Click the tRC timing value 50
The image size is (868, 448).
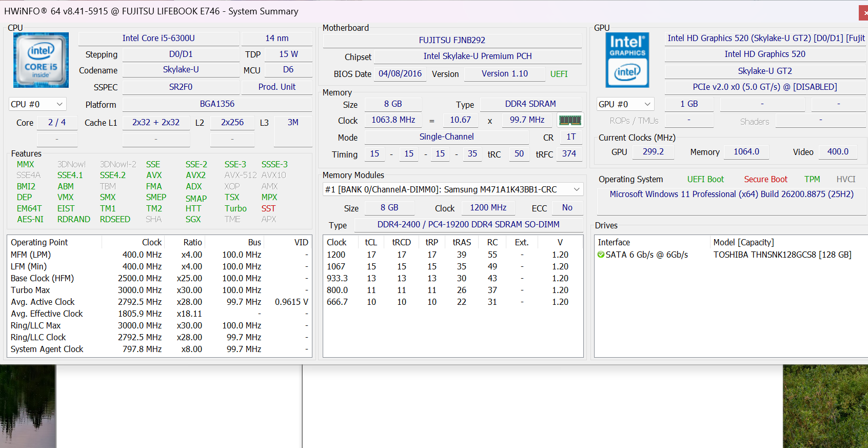519,153
